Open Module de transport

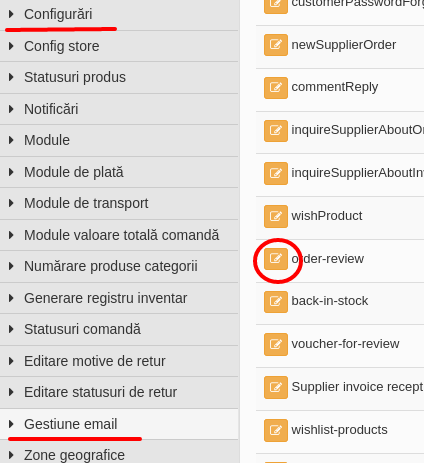coord(86,203)
